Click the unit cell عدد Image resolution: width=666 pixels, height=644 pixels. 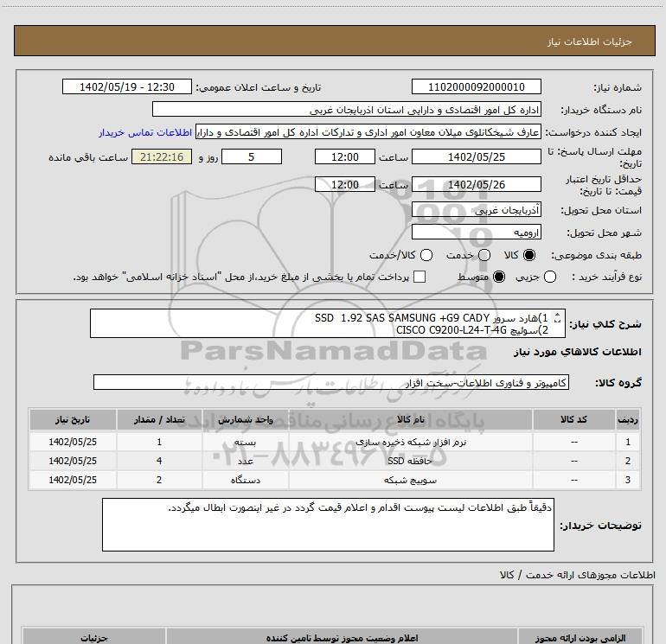(246, 461)
